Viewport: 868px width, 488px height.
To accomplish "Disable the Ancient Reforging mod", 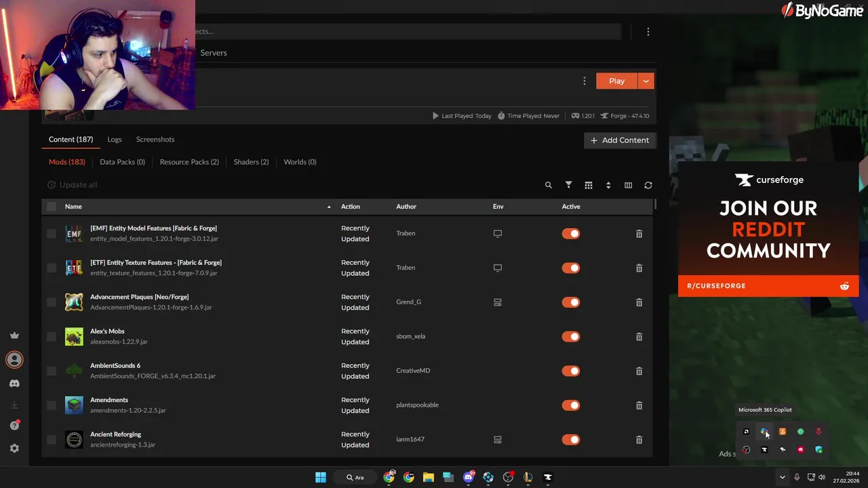I will (571, 440).
